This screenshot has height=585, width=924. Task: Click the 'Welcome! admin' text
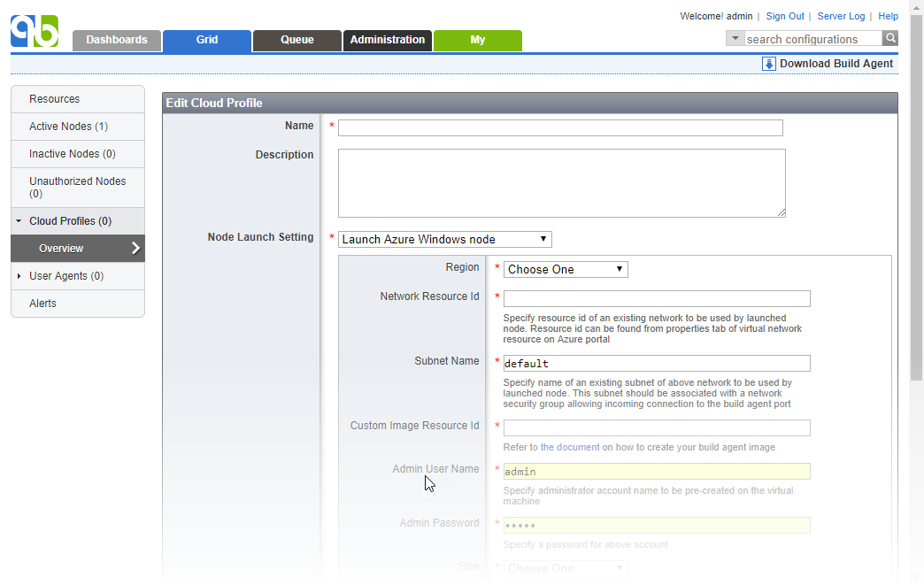coord(716,16)
